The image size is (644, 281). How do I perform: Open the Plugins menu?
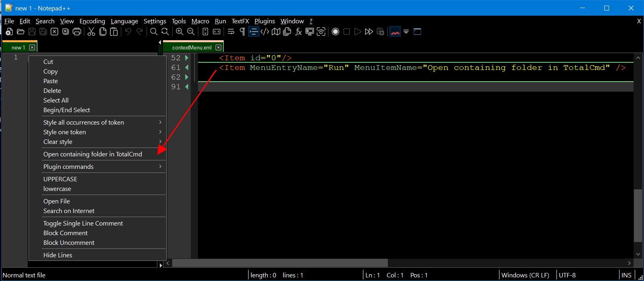point(265,21)
